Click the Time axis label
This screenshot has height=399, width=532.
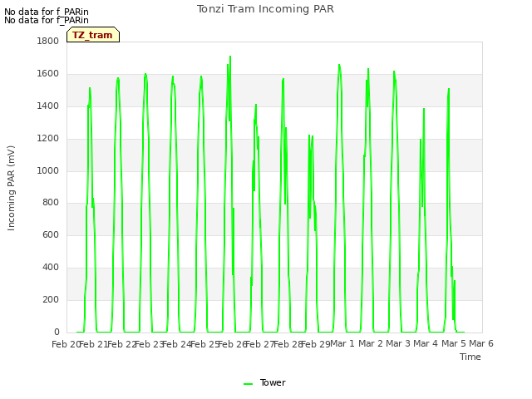point(470,357)
